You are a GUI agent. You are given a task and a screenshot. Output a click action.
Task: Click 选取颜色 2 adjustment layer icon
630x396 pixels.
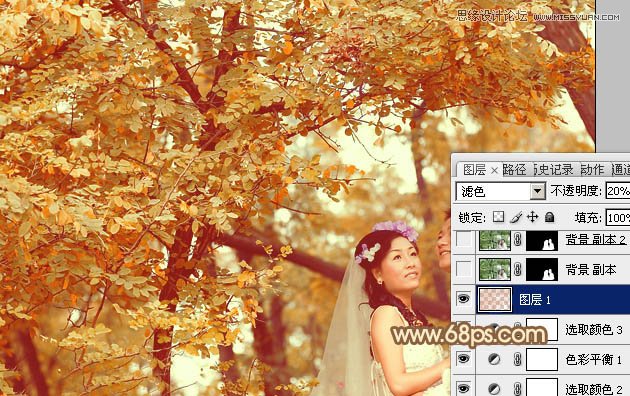click(x=494, y=388)
